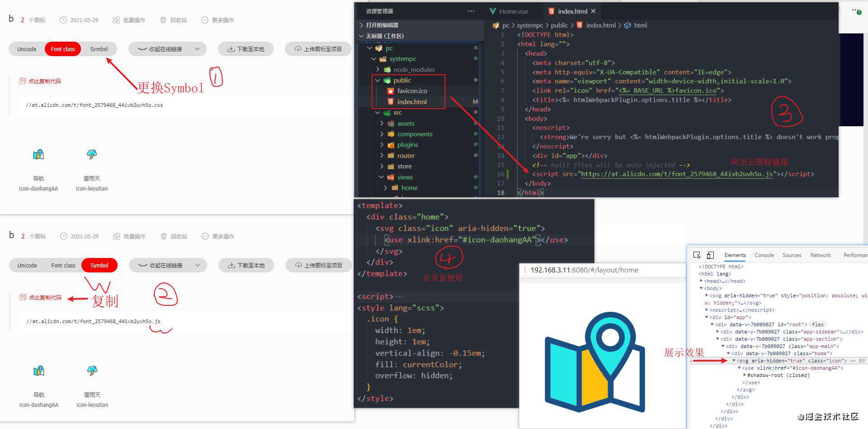Click 下载至本地 button in lower panel
The image size is (868, 429).
pos(246,265)
